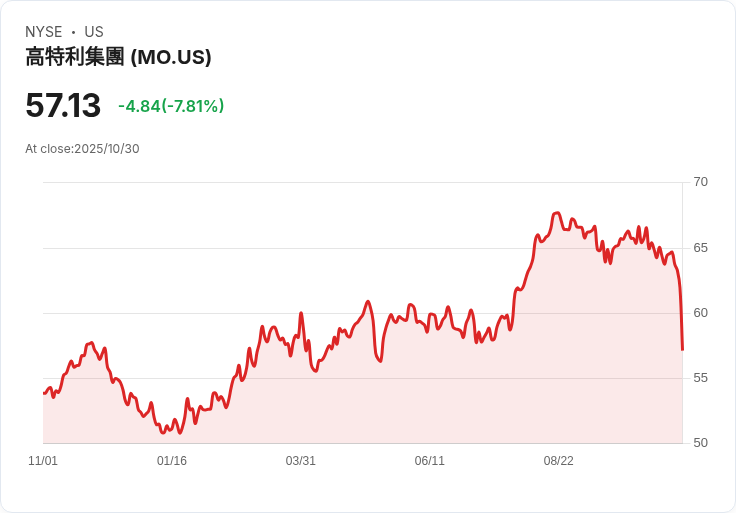Click the NYSE exchange label

tap(44, 32)
